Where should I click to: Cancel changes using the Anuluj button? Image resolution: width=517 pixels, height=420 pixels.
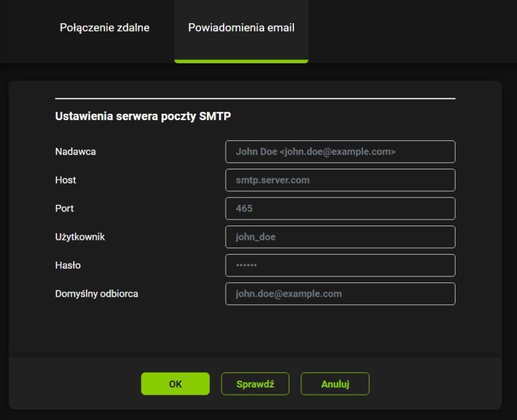point(335,383)
